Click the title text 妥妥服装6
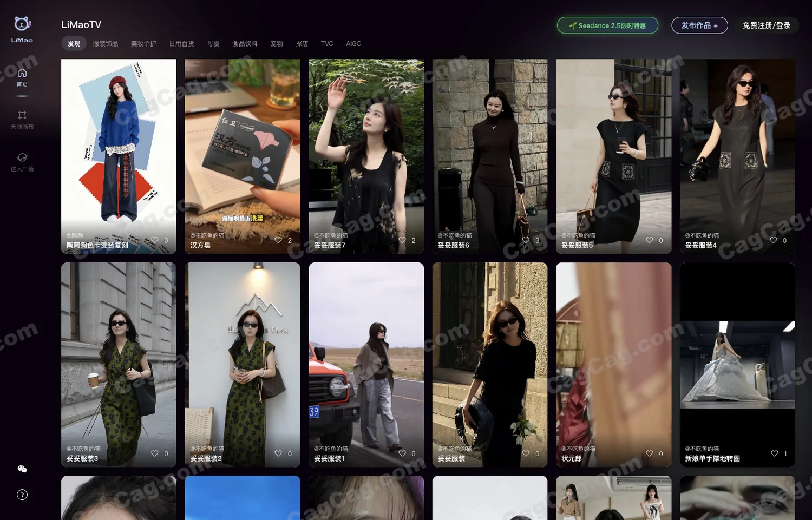This screenshot has height=520, width=812. pyautogui.click(x=454, y=245)
